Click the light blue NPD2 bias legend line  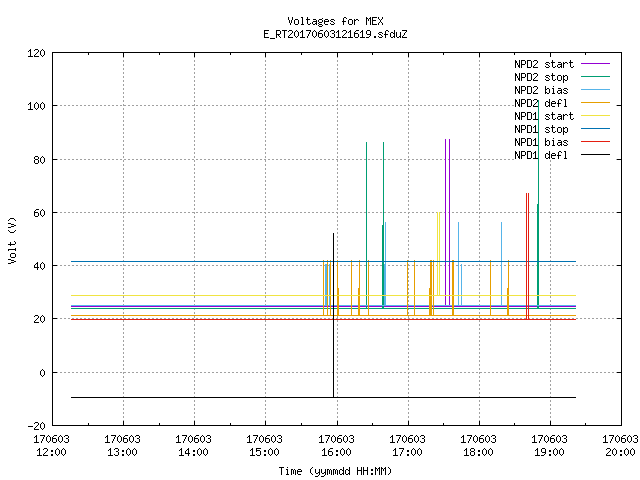pyautogui.click(x=595, y=90)
